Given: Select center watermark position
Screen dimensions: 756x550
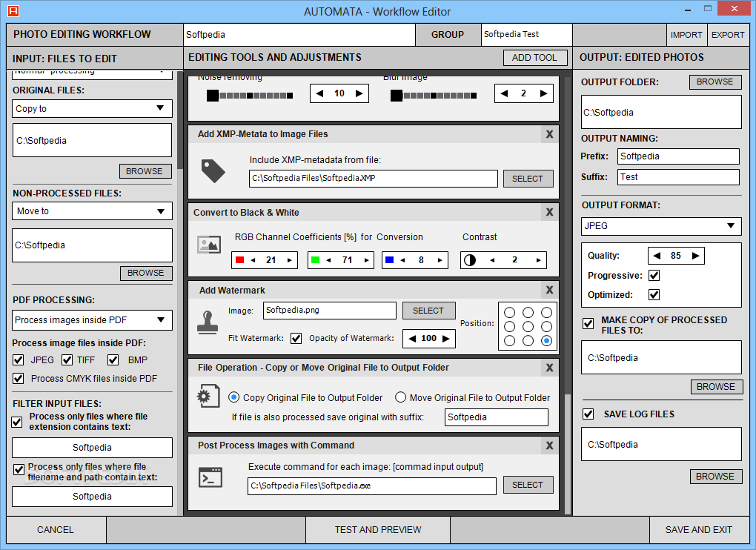Looking at the screenshot, I should (x=528, y=326).
